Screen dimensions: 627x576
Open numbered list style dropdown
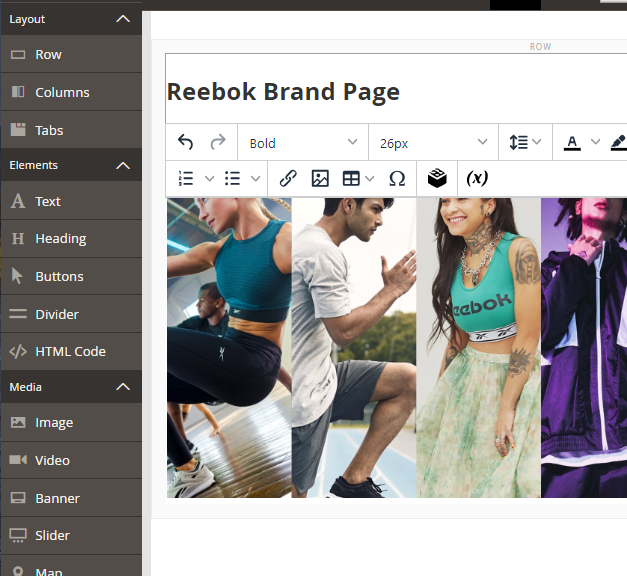210,178
